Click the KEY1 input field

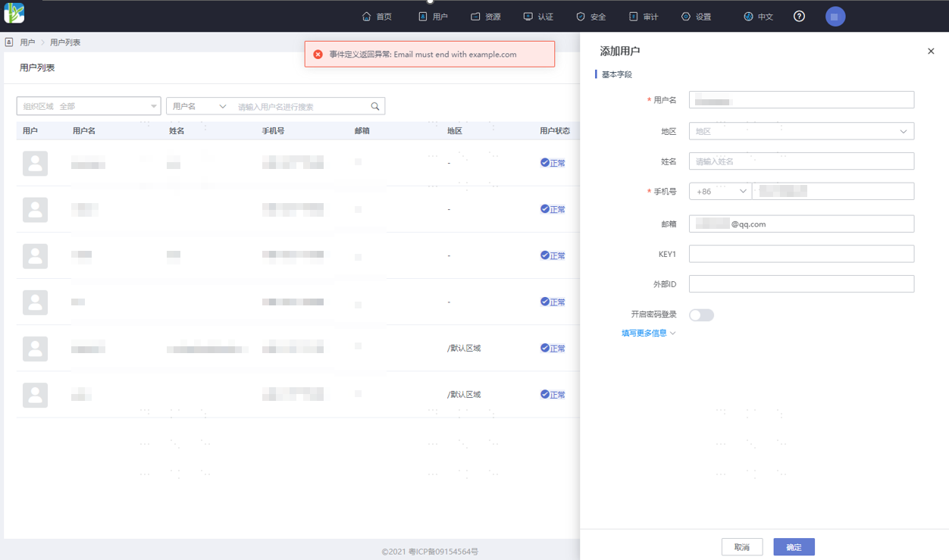click(x=801, y=254)
